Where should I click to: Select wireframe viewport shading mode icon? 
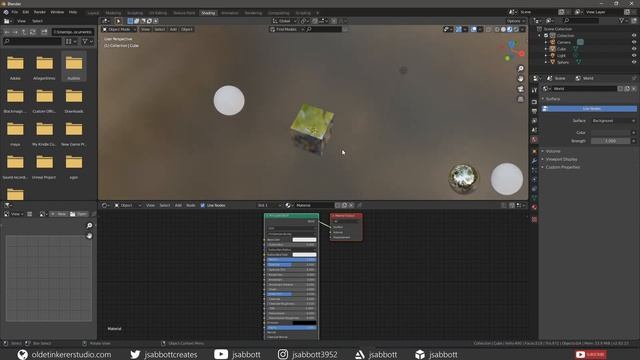coord(497,29)
